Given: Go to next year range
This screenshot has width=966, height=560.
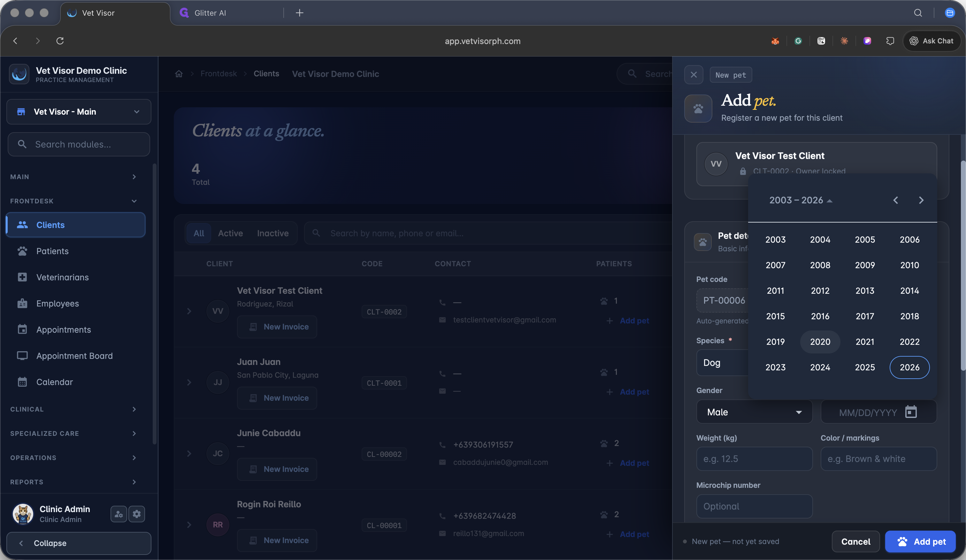Looking at the screenshot, I should [x=921, y=200].
